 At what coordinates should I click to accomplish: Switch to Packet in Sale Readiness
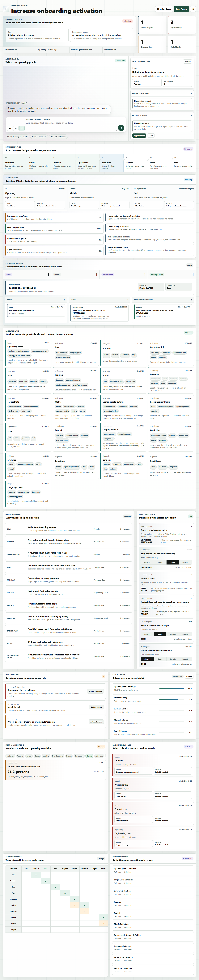pos(189,676)
